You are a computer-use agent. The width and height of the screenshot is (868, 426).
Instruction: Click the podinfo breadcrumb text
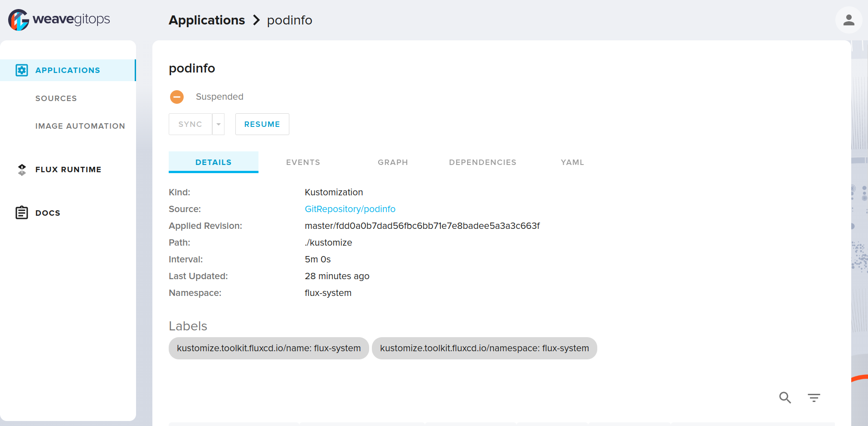290,20
